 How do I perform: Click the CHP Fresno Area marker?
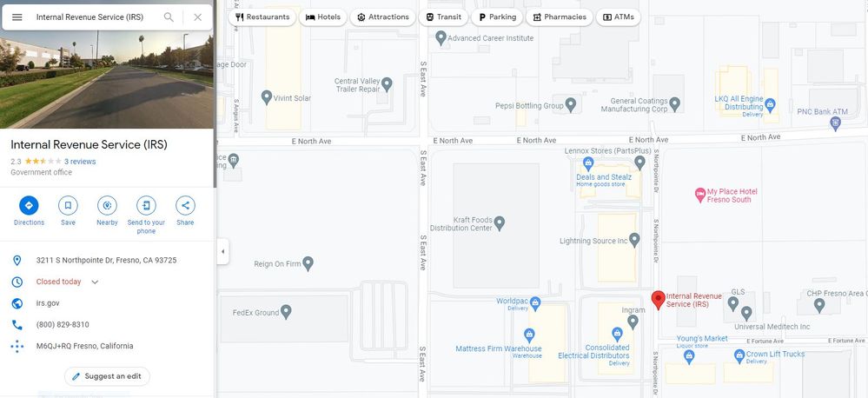coord(819,304)
